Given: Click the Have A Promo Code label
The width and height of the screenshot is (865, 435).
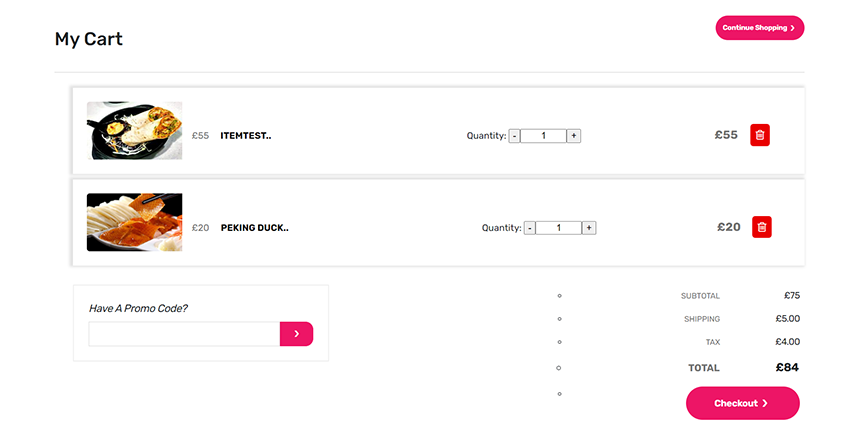Looking at the screenshot, I should click(138, 308).
